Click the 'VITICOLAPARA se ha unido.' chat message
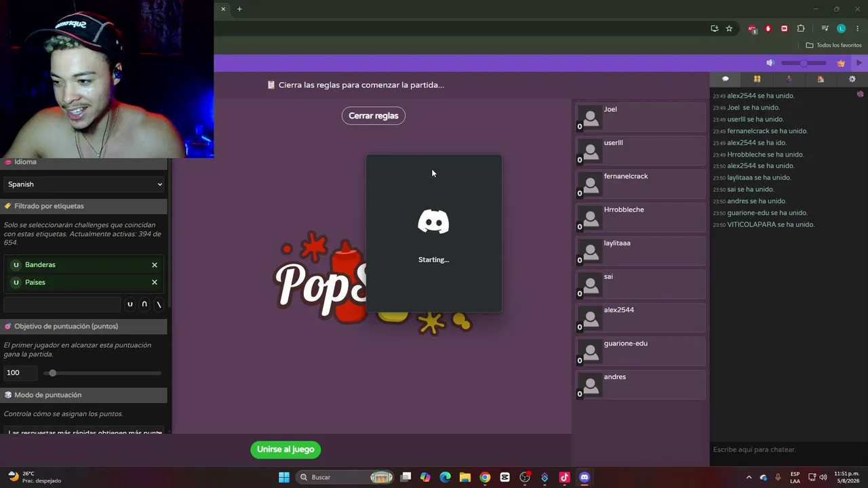Viewport: 868px width, 488px height. click(770, 224)
